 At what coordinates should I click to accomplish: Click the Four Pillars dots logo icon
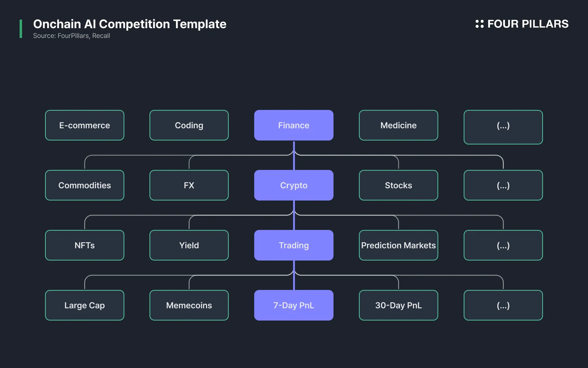pyautogui.click(x=479, y=24)
